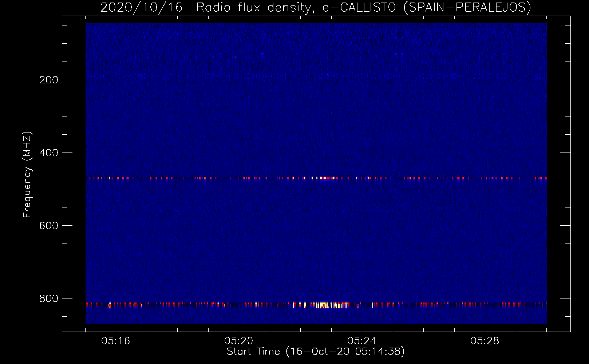Click the 05:24 time tick label
This screenshot has width=589, height=364.
point(362,341)
